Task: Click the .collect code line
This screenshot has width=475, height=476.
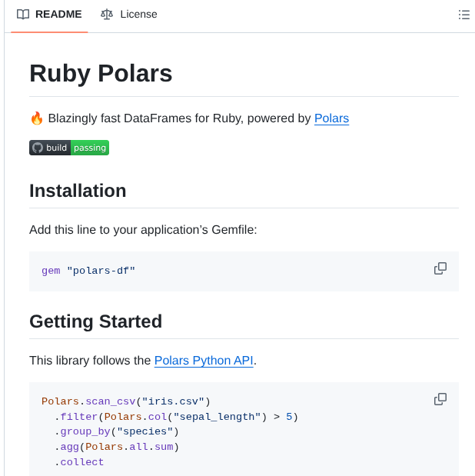Action: point(79,462)
